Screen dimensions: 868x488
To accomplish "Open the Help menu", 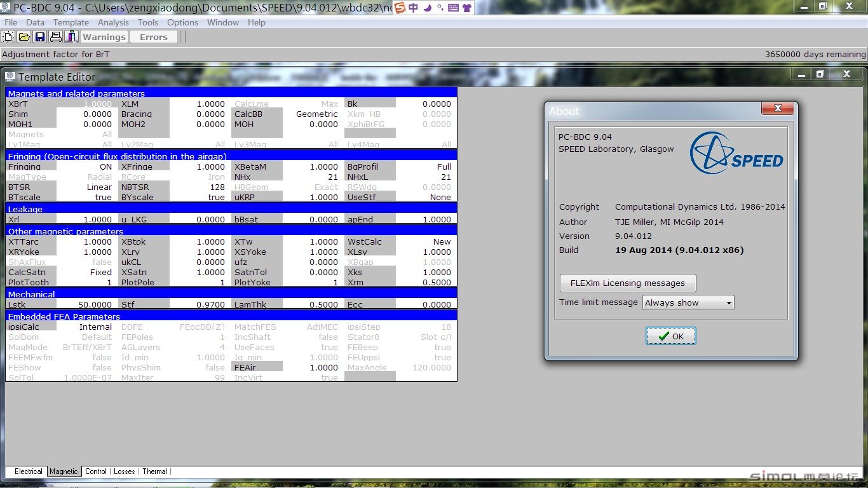I will [x=257, y=22].
